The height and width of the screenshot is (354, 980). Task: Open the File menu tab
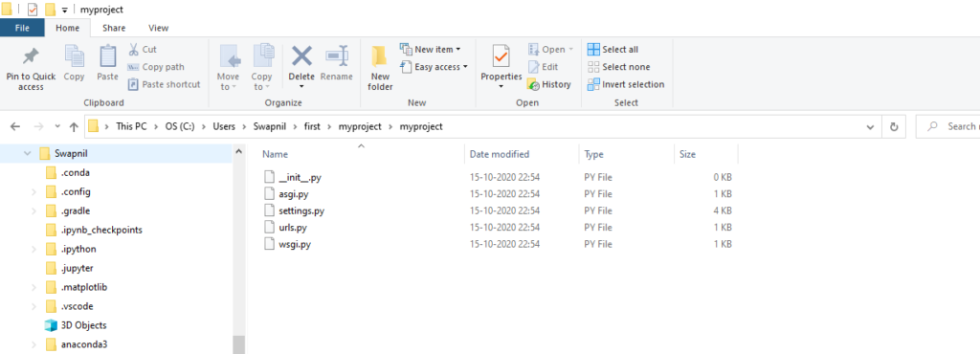coord(22,28)
